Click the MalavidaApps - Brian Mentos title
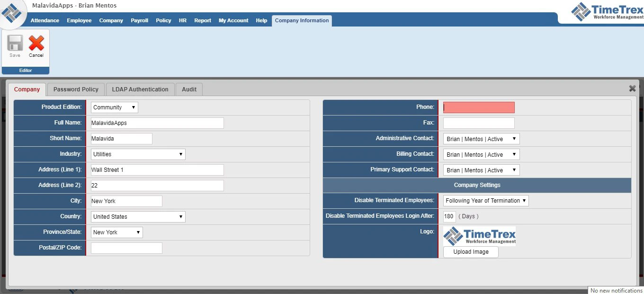This screenshot has width=644, height=294. click(74, 6)
